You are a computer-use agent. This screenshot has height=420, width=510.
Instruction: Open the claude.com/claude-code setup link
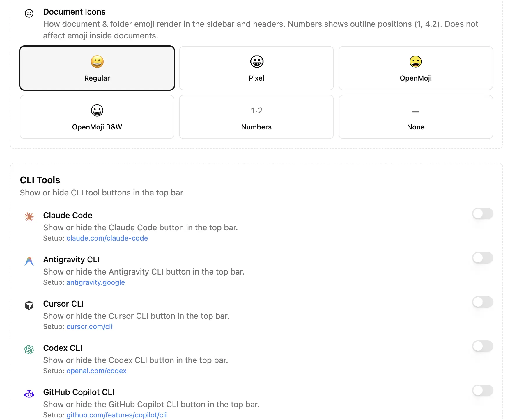coord(107,238)
